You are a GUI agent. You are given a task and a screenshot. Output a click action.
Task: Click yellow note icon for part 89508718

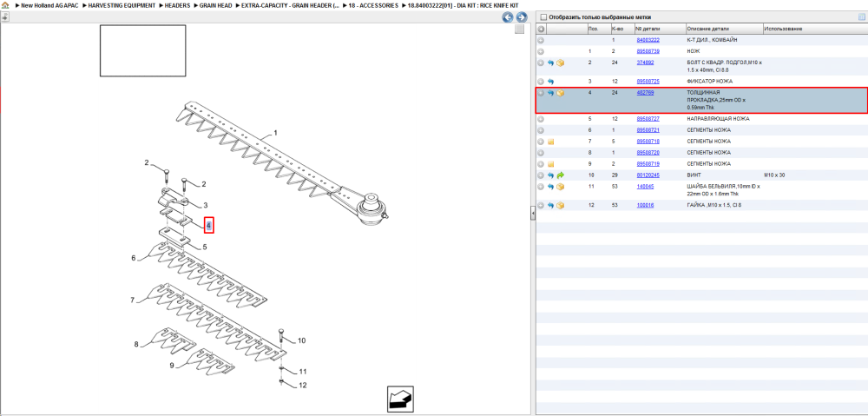[551, 142]
